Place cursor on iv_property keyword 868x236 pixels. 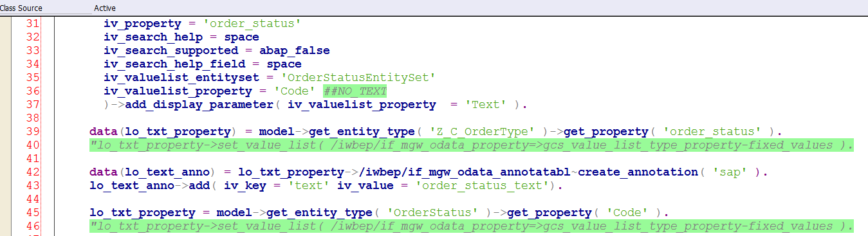[x=143, y=24]
